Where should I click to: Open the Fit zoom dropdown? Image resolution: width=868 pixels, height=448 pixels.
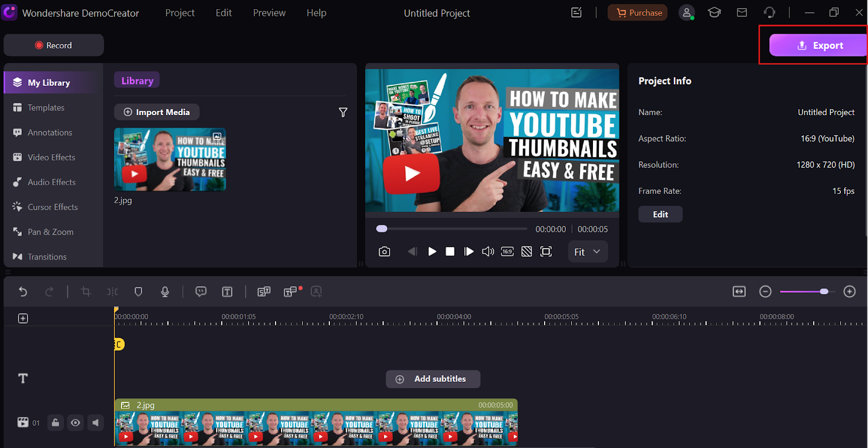[588, 252]
